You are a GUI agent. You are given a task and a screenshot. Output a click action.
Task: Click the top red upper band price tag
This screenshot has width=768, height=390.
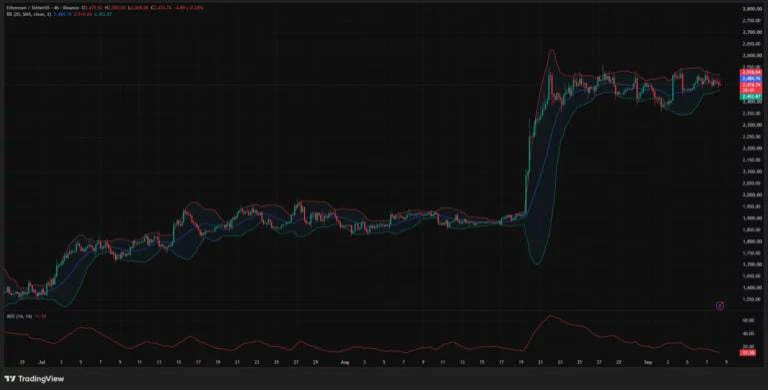[x=751, y=72]
